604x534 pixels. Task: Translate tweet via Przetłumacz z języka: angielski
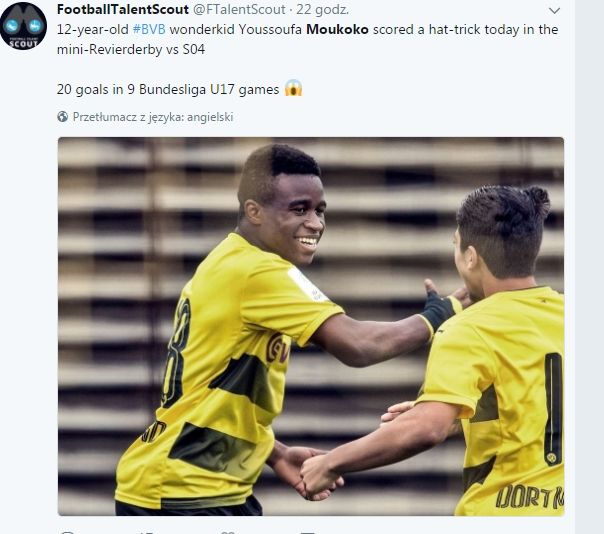click(x=153, y=117)
